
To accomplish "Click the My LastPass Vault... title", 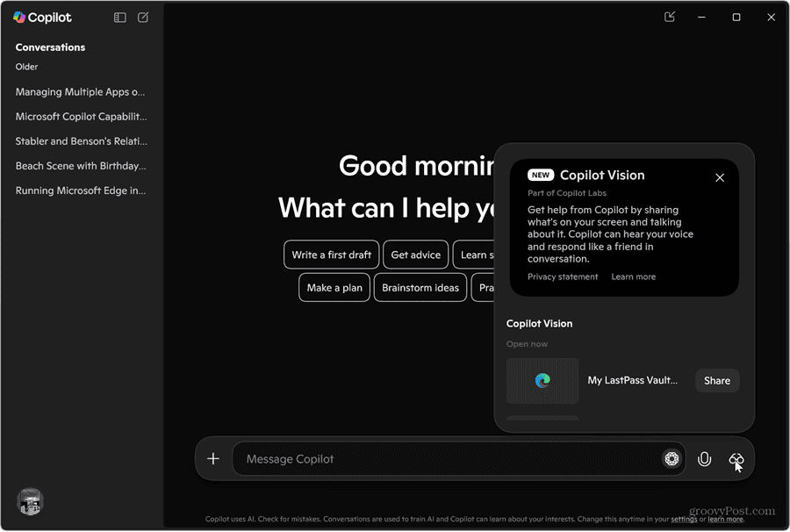I will (x=632, y=380).
